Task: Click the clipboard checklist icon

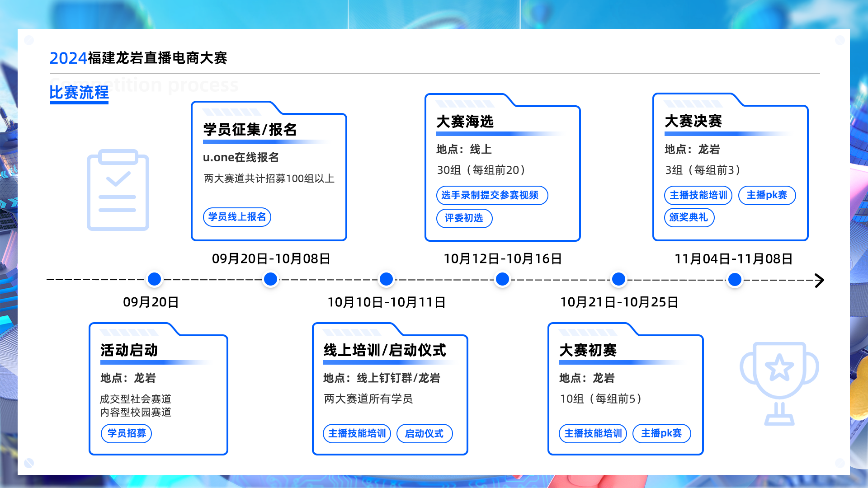Action: coord(118,190)
